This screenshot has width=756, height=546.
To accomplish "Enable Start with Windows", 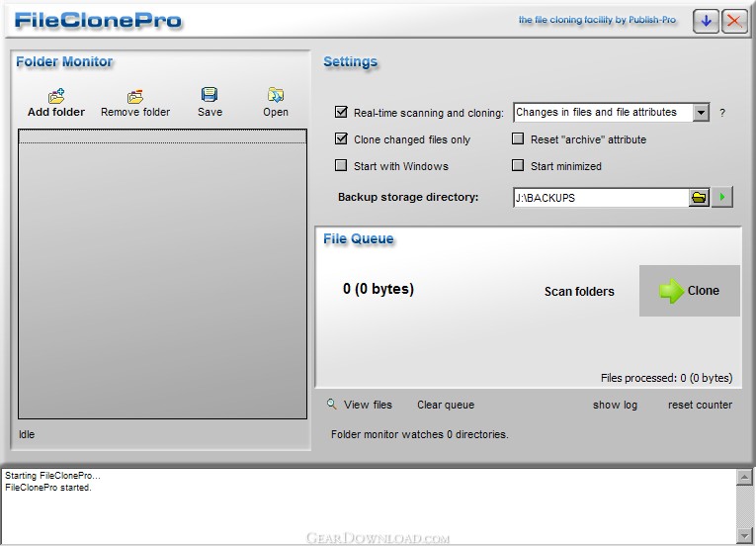I will pyautogui.click(x=341, y=165).
